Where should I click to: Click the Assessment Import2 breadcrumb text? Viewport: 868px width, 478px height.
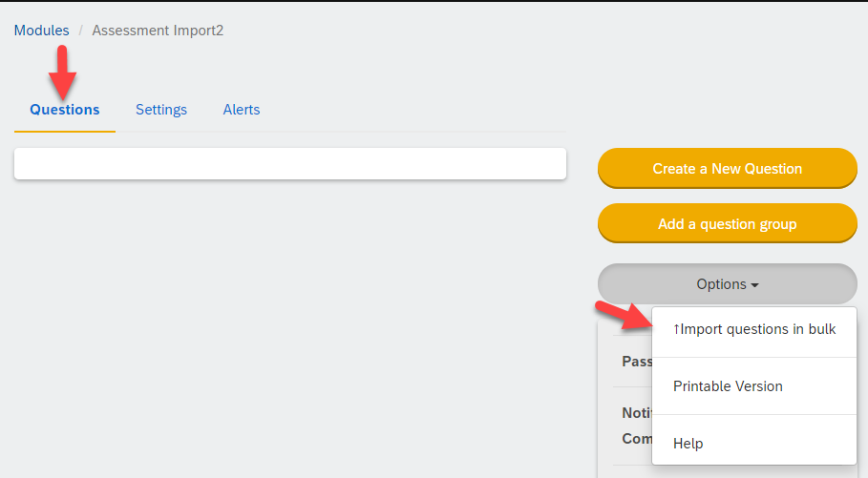158,30
